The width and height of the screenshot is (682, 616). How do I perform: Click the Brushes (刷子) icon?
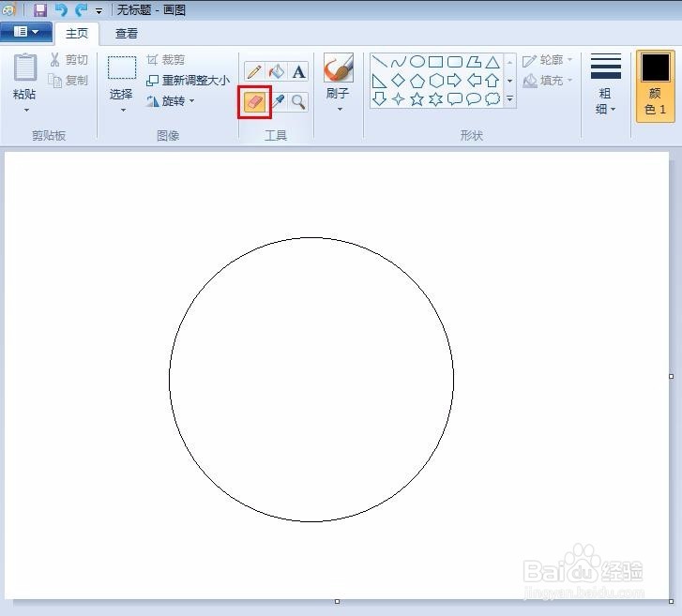[339, 68]
